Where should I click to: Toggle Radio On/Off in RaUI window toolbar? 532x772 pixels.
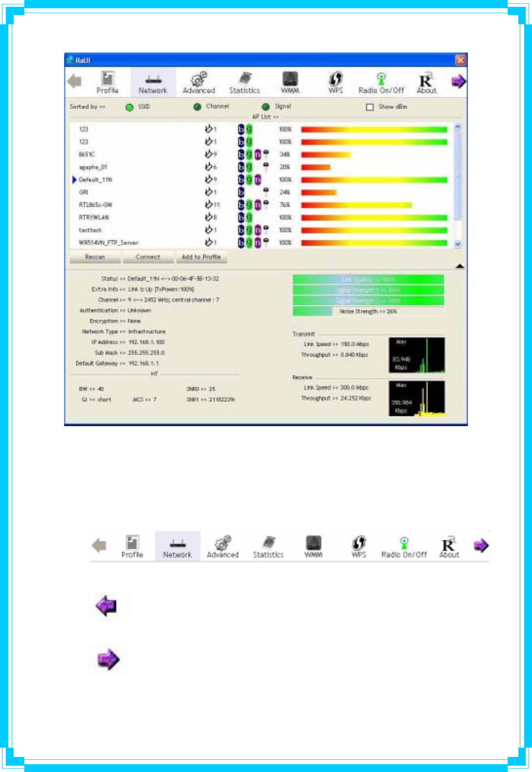pos(381,82)
